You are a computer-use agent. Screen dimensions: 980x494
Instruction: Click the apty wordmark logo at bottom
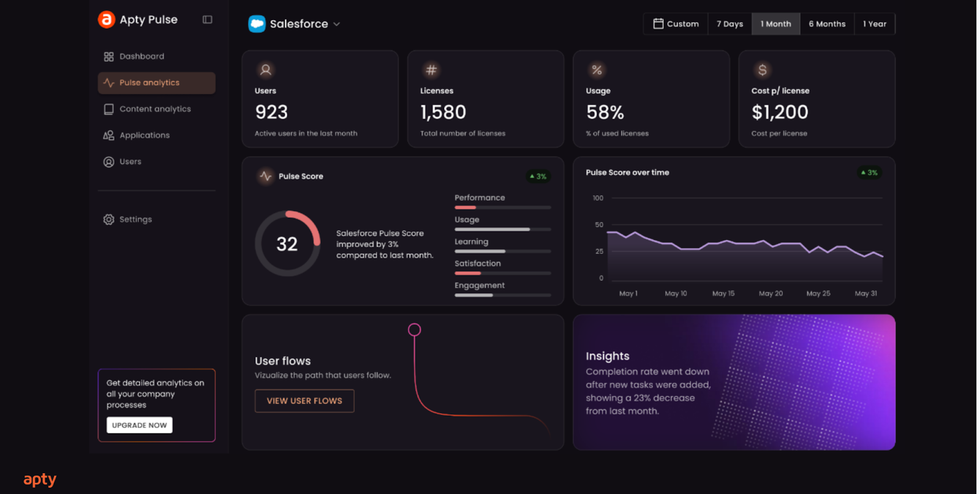pyautogui.click(x=40, y=479)
